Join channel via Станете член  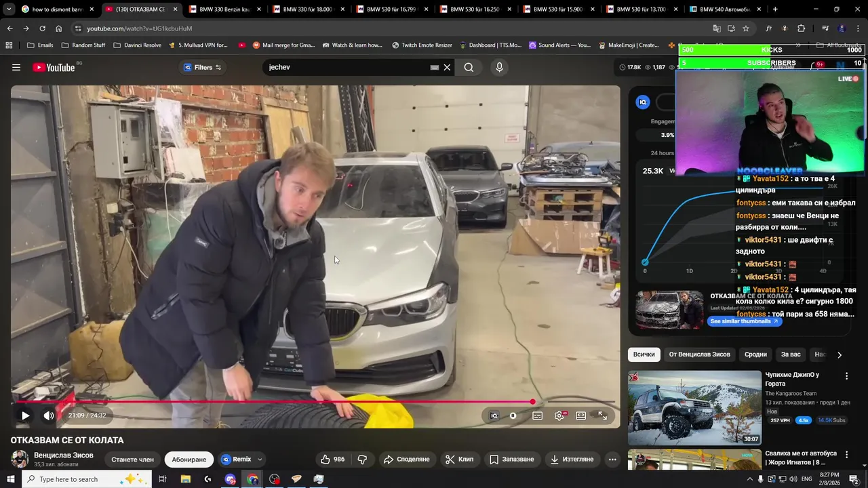click(x=132, y=459)
